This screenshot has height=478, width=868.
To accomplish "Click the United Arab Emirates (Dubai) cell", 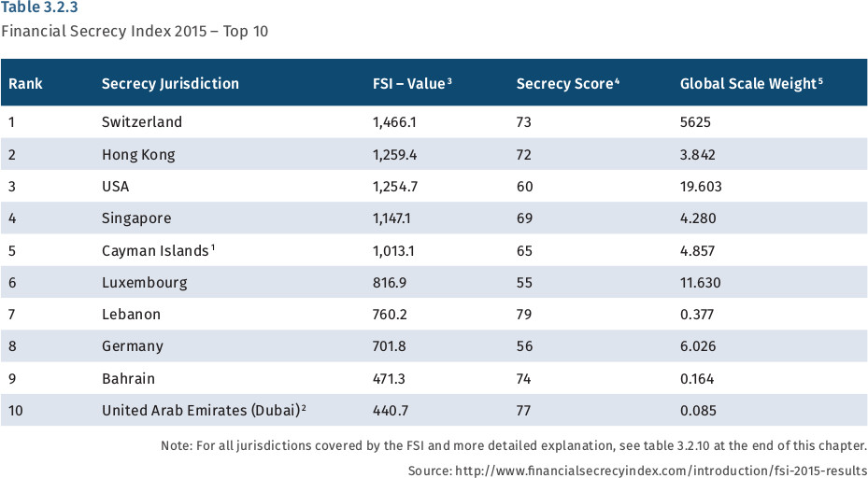I will (x=204, y=410).
